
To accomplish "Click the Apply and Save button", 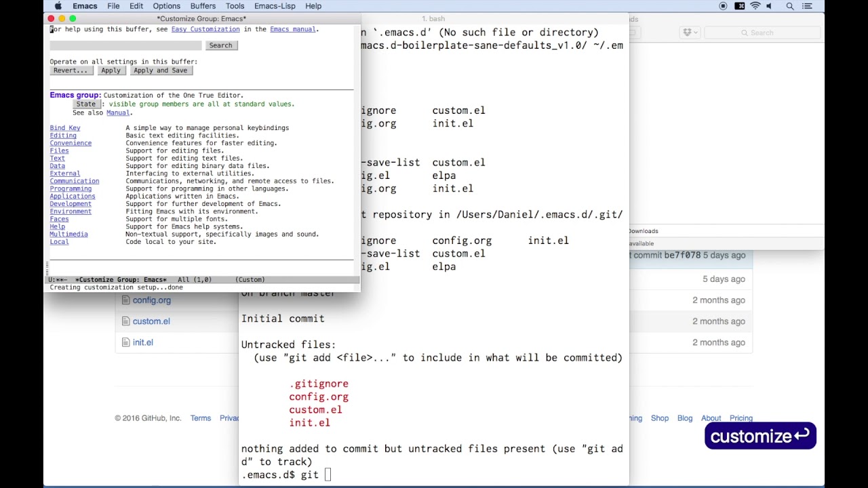I will click(161, 70).
